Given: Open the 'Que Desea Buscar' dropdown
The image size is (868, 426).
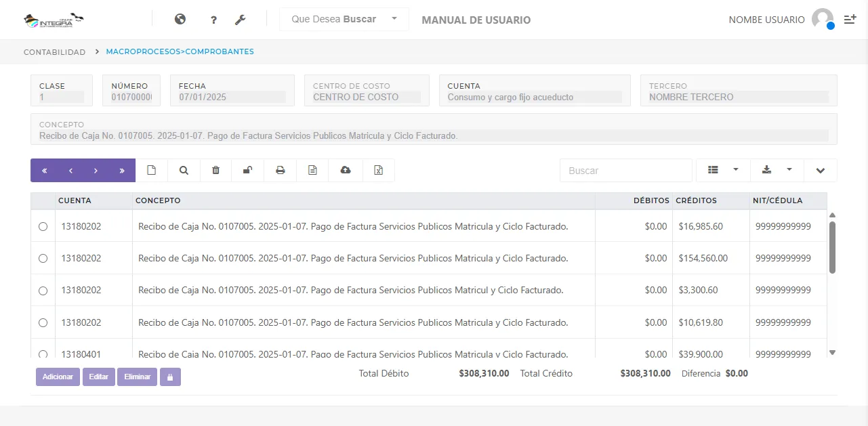Looking at the screenshot, I should (x=344, y=20).
